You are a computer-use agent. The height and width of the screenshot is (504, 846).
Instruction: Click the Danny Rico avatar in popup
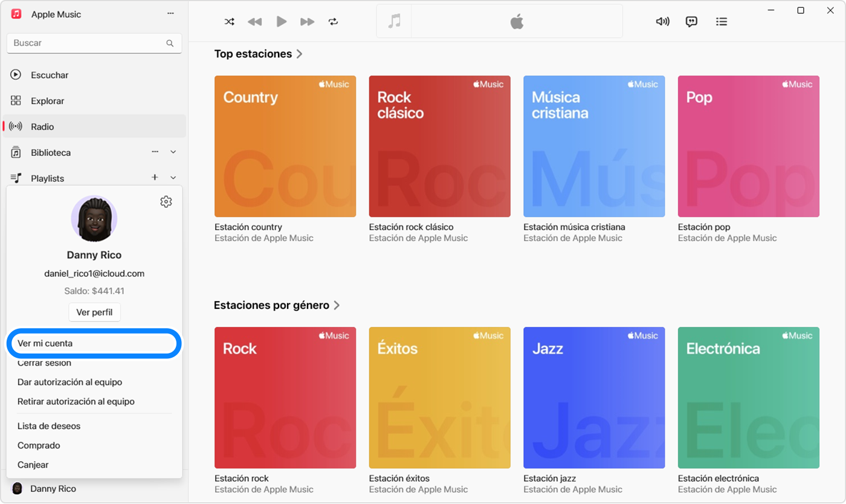click(94, 219)
